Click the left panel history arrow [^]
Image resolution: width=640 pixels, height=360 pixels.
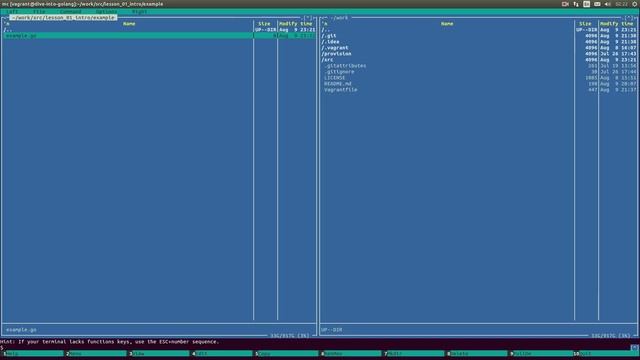pyautogui.click(x=309, y=18)
